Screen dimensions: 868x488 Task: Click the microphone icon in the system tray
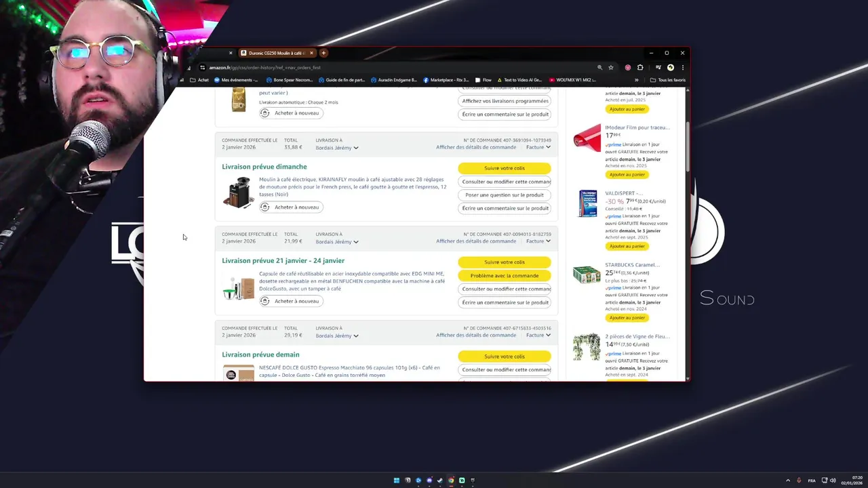[x=799, y=481]
